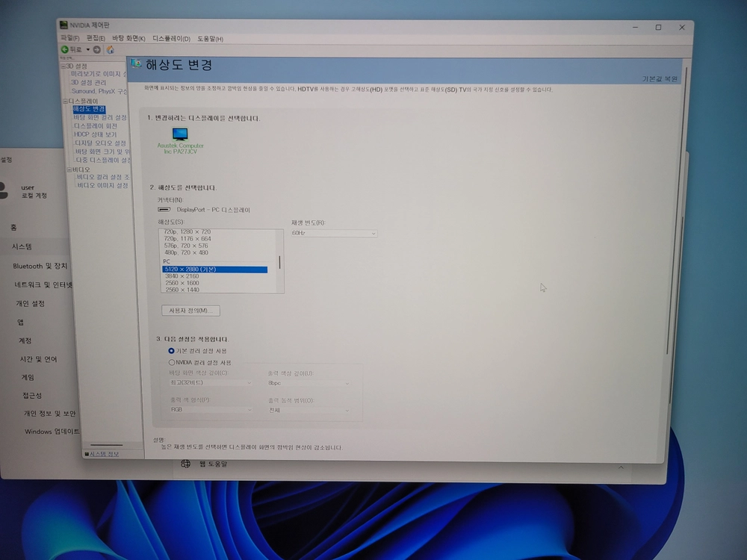Select 576p, 720 × 576 resolution
Viewport: 747px width, 560px height.
pos(186,246)
